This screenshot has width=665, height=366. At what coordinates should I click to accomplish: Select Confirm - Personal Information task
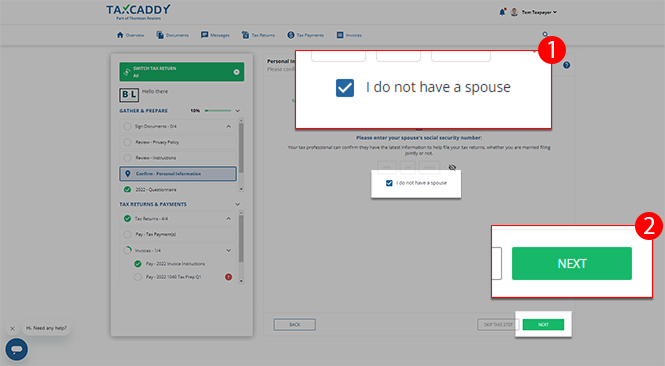click(178, 173)
